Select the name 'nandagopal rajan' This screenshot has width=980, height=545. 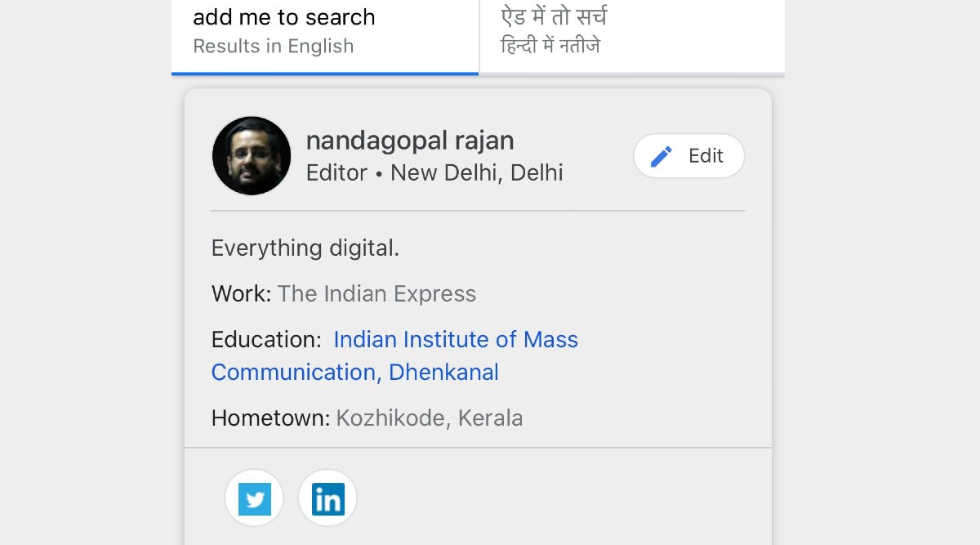(409, 140)
